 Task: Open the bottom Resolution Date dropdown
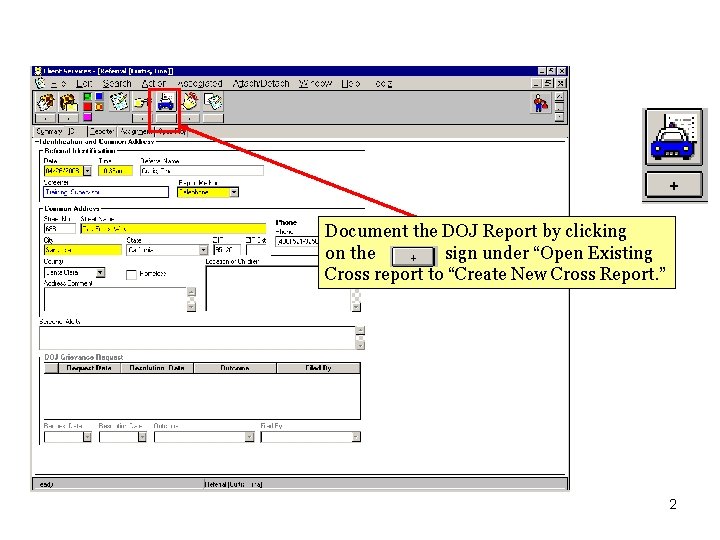click(142, 437)
